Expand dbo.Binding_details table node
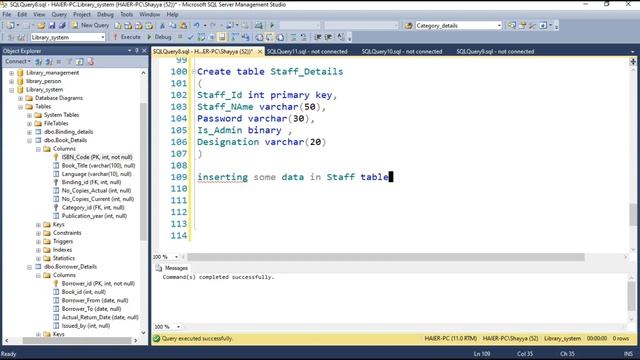The image size is (640, 360). pyautogui.click(x=29, y=132)
